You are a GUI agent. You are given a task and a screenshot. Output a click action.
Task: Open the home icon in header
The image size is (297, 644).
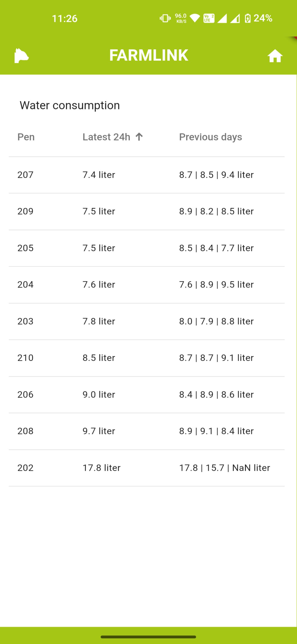[275, 56]
